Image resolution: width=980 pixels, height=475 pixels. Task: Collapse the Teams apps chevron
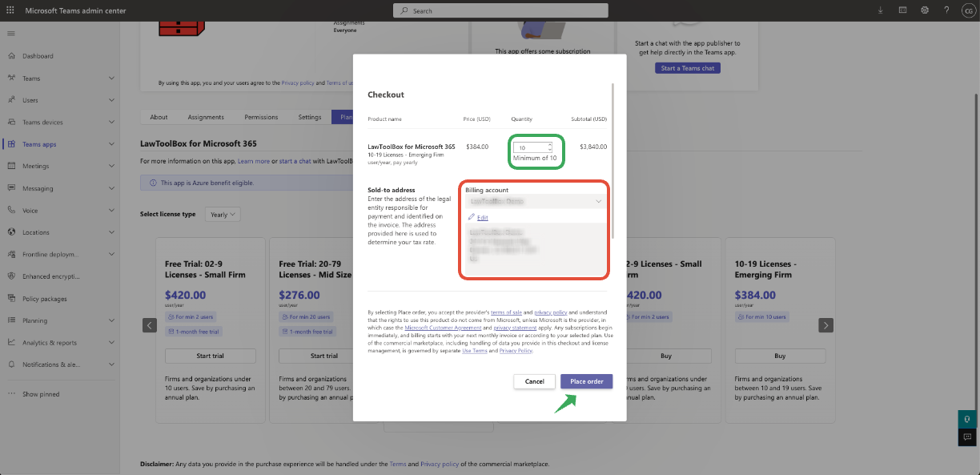111,144
